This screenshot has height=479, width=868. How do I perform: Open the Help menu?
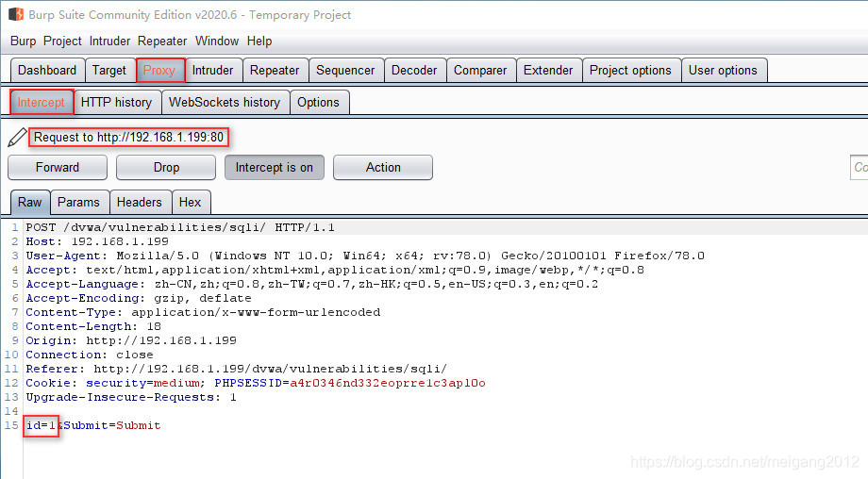[259, 41]
